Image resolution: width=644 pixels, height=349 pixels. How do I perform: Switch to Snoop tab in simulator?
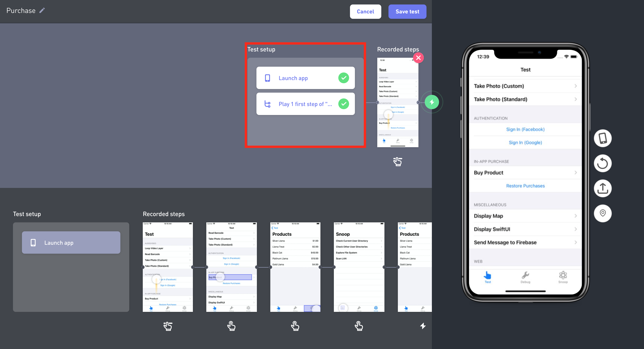563,277
